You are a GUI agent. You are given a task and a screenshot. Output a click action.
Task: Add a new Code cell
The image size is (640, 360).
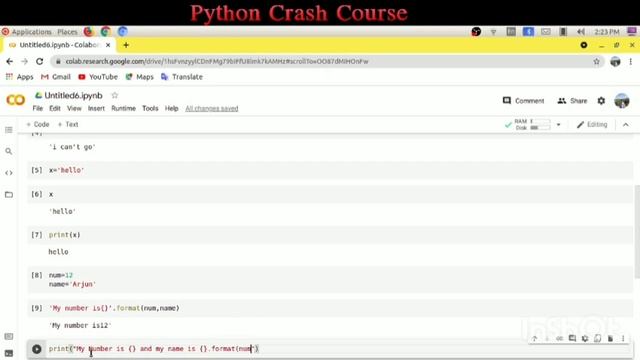click(x=38, y=124)
